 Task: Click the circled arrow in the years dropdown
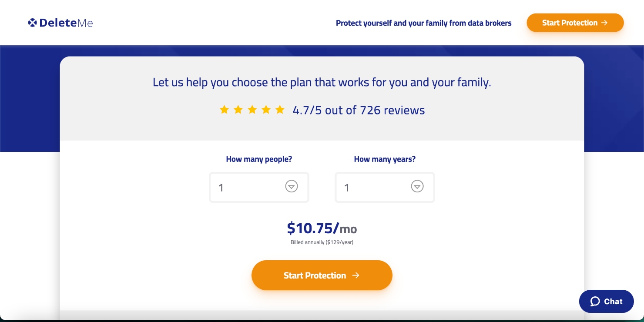pyautogui.click(x=417, y=186)
